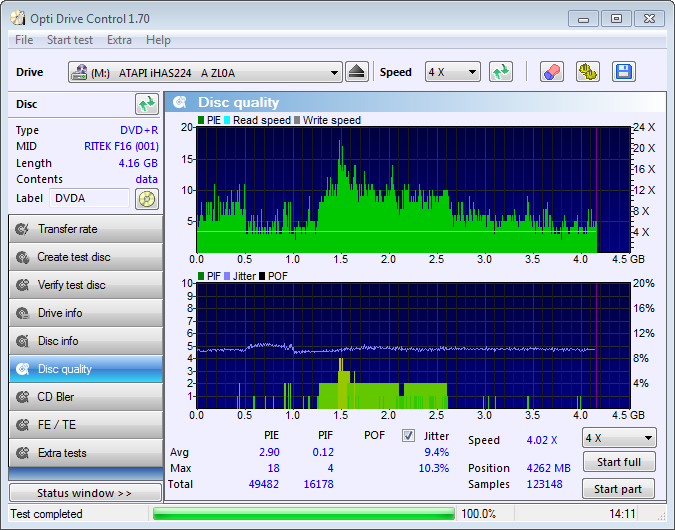
Task: Toggle the Jitter checkbox
Action: click(408, 436)
